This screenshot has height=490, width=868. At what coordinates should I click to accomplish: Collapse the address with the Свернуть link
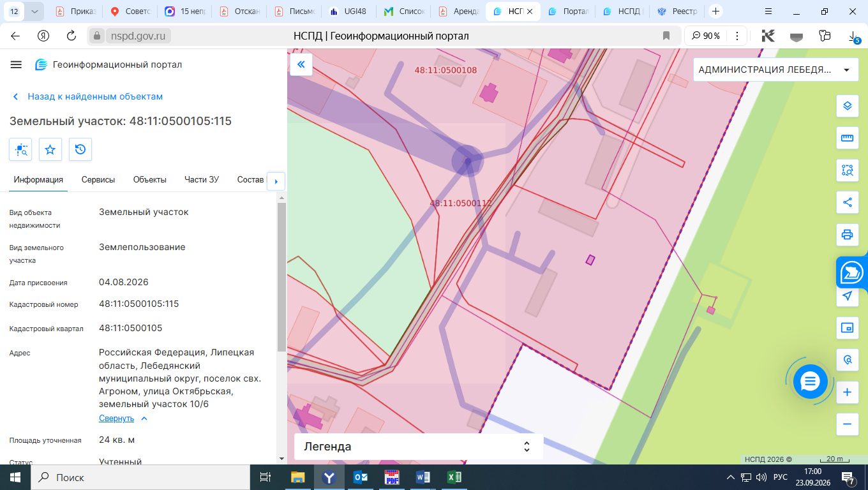click(117, 419)
